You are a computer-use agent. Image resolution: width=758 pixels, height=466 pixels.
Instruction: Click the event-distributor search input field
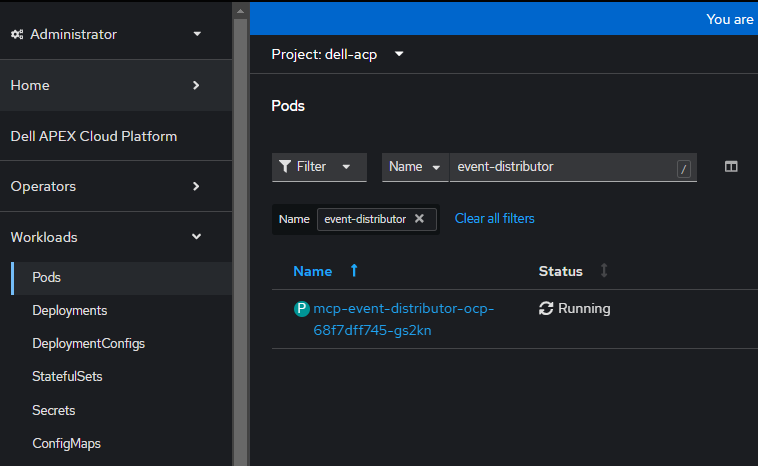pos(573,167)
